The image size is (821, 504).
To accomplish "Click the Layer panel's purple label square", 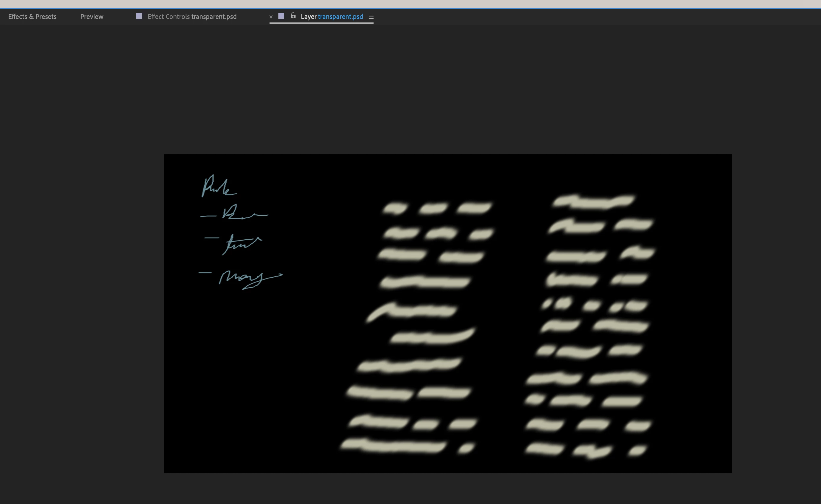I will [x=281, y=16].
